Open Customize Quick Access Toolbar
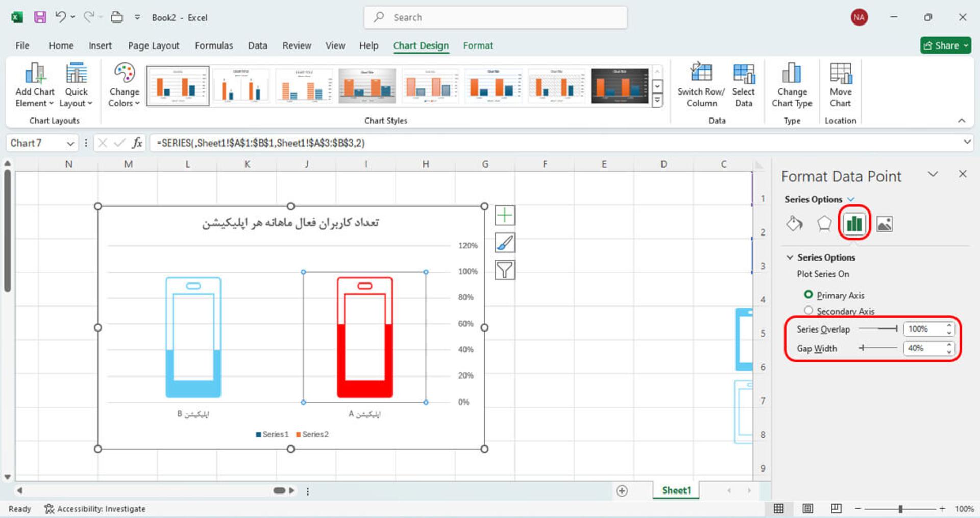The width and height of the screenshot is (980, 518). (x=137, y=17)
